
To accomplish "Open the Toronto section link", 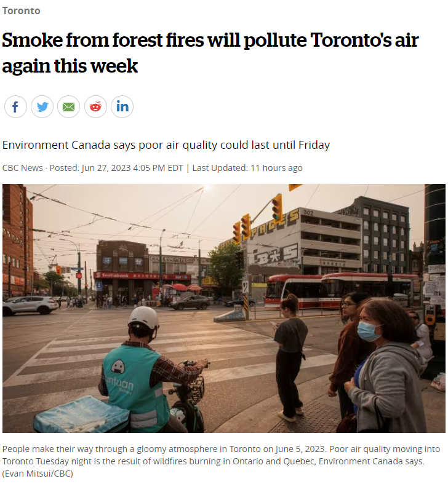I will point(22,11).
